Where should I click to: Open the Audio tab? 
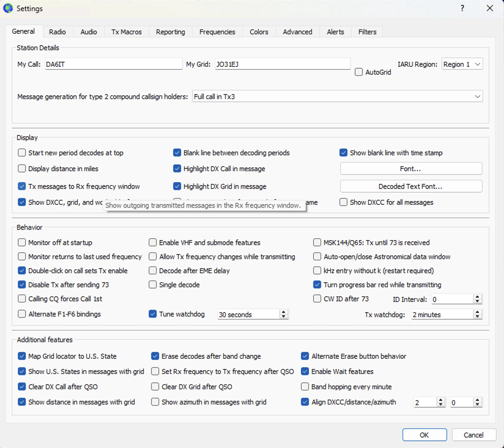[89, 32]
